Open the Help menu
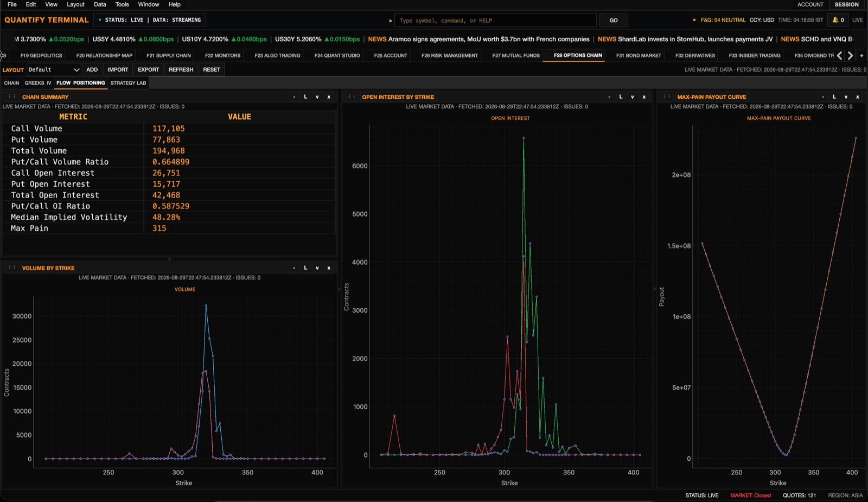868x502 pixels. [174, 4]
